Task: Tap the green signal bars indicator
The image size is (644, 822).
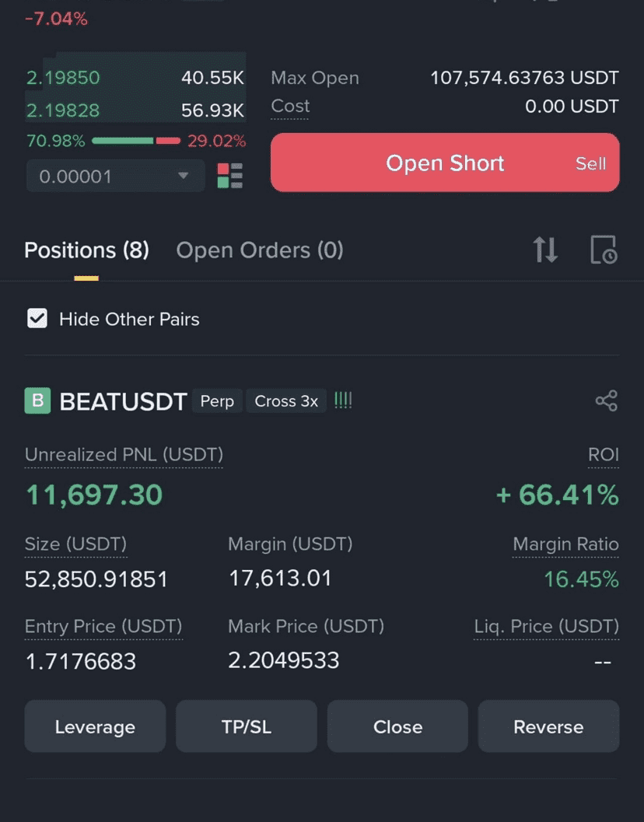Action: click(343, 401)
